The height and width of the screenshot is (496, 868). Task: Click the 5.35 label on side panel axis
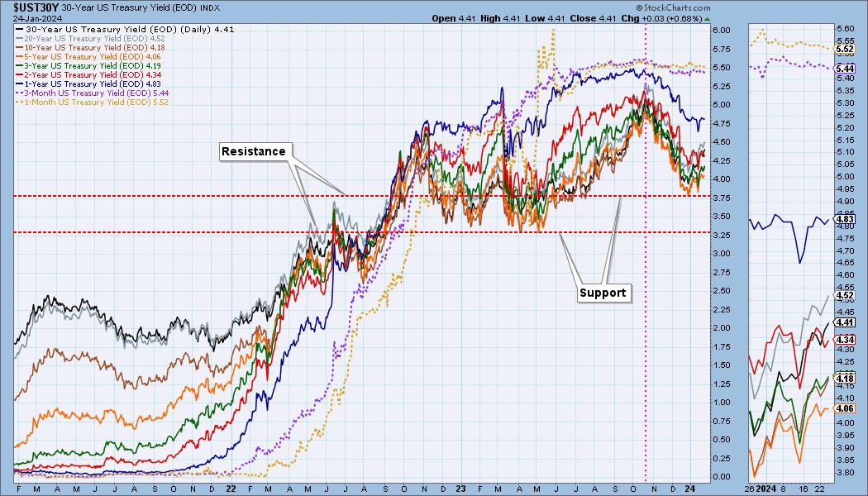click(846, 90)
